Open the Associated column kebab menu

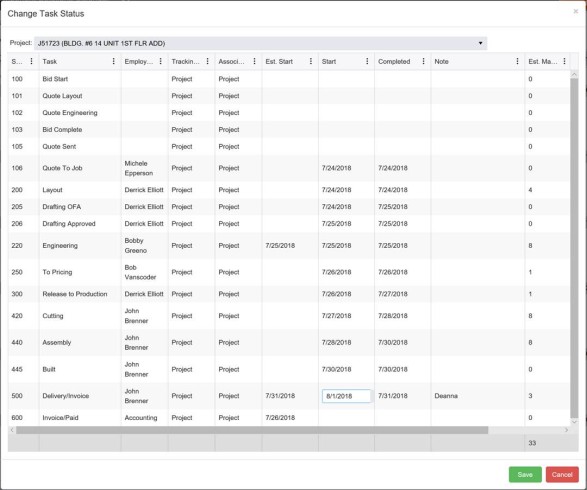255,61
